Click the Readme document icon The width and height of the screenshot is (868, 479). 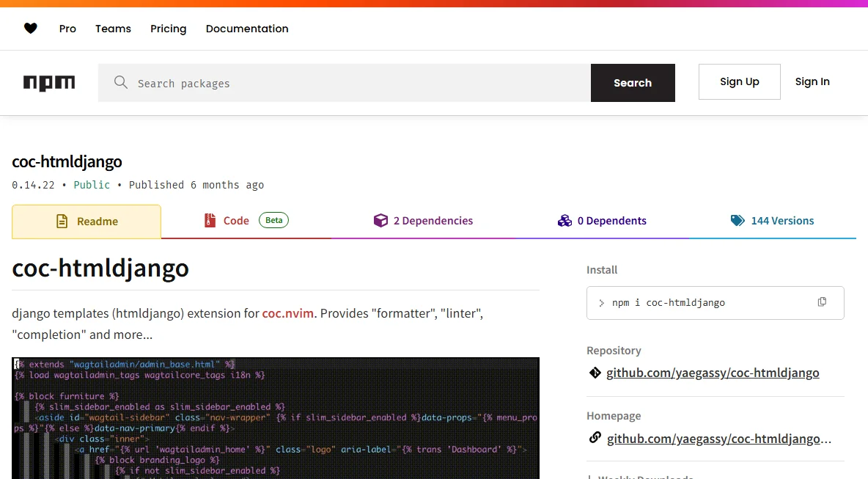[x=62, y=222]
